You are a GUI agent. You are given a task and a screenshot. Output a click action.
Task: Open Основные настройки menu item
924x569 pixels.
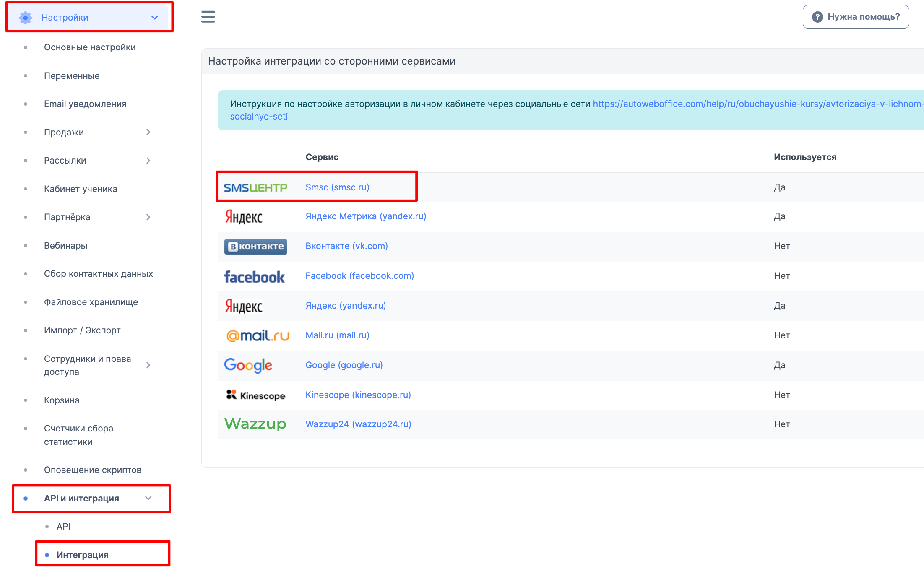click(x=90, y=47)
